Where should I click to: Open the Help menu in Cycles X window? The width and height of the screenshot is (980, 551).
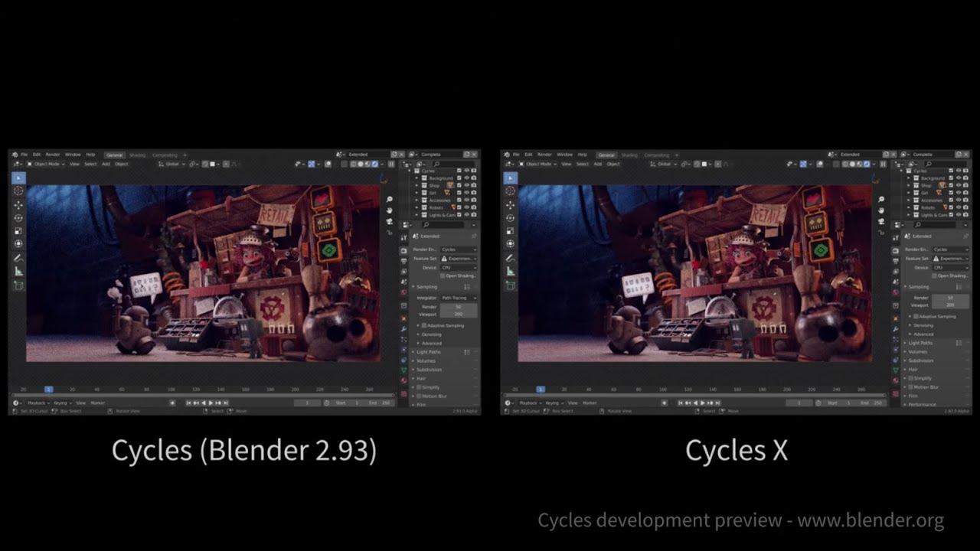pyautogui.click(x=583, y=155)
